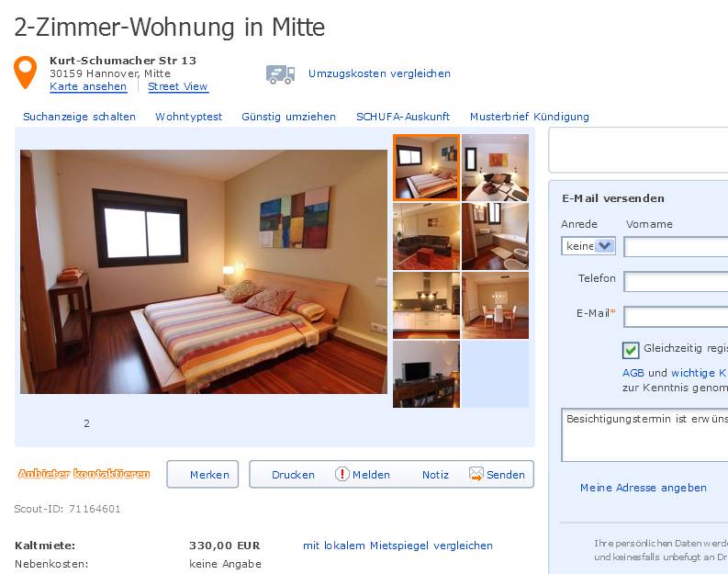728x574 pixels.
Task: Select the kitchen thumbnail
Action: click(x=426, y=305)
